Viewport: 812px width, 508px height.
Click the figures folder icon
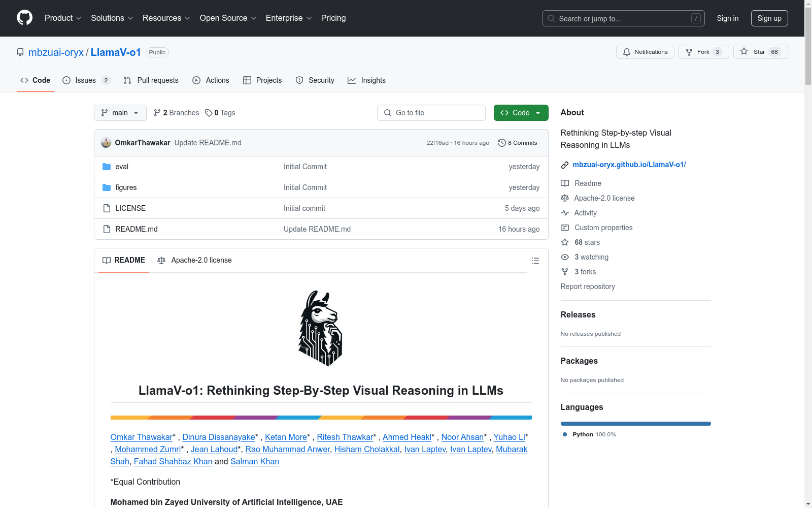[107, 187]
